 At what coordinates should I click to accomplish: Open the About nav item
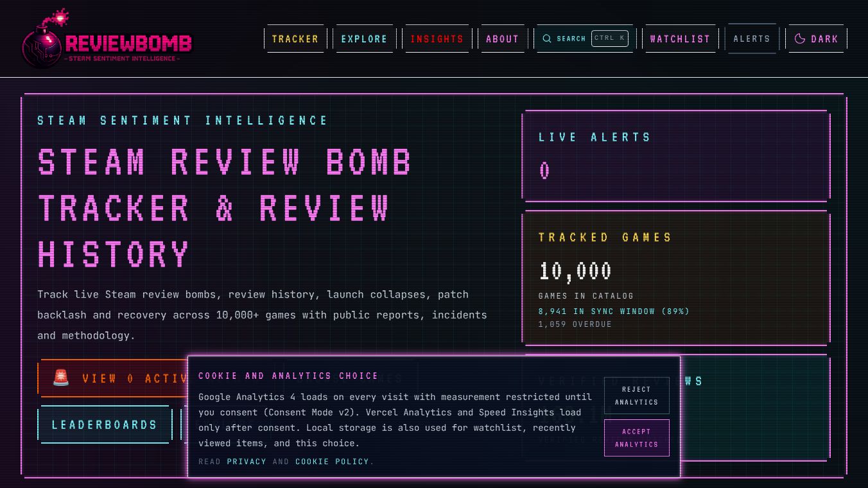503,39
